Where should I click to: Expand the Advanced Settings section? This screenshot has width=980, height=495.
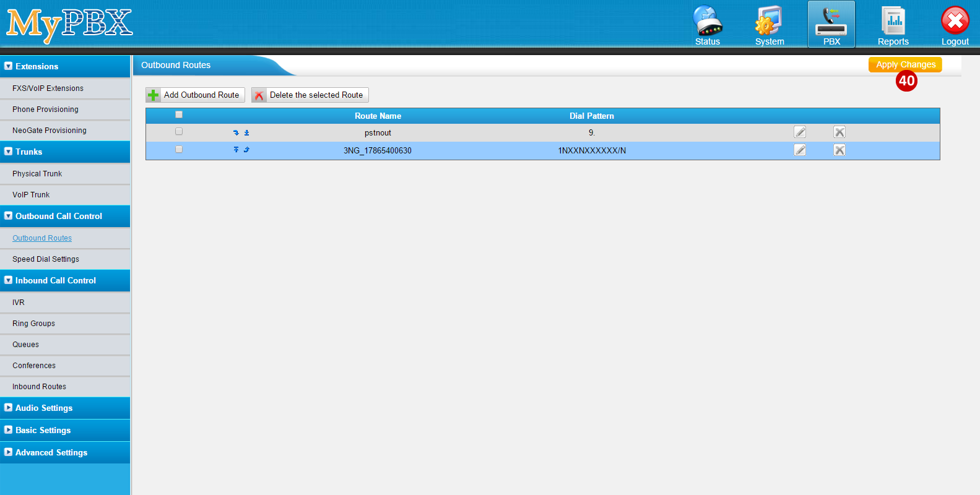[x=51, y=452]
